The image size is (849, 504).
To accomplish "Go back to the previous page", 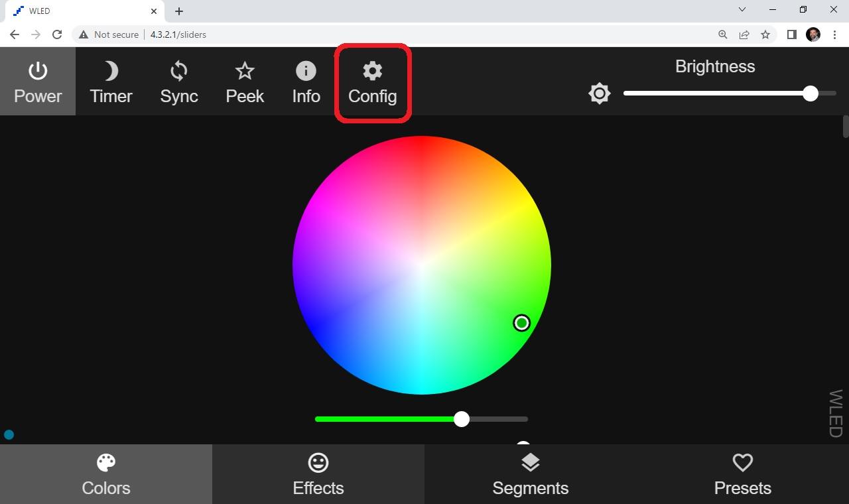I will click(x=15, y=34).
